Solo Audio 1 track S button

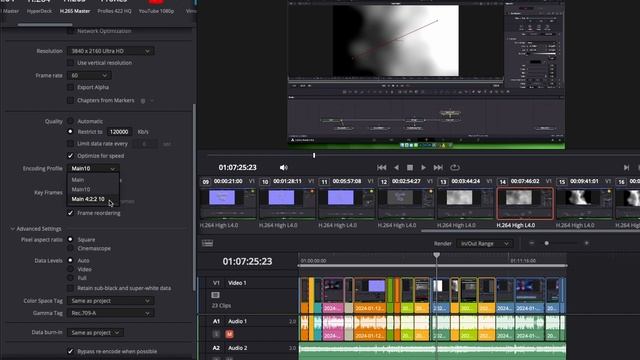pyautogui.click(x=216, y=334)
